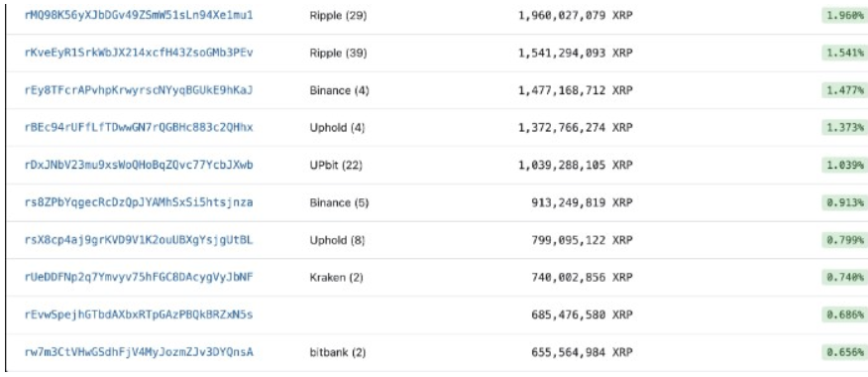
Task: Open Uphold address starting with rsX8cp4aj
Action: tap(139, 239)
